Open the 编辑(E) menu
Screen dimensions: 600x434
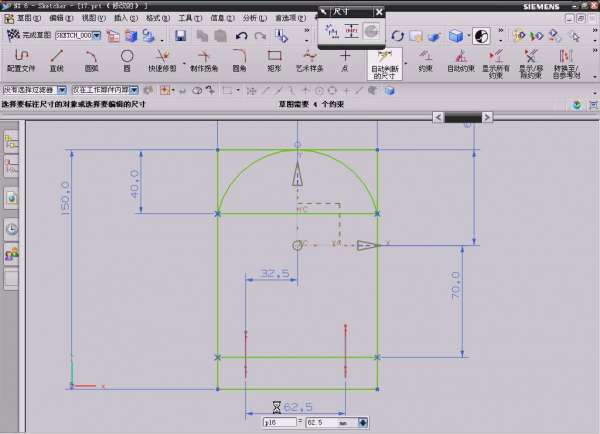tap(61, 18)
